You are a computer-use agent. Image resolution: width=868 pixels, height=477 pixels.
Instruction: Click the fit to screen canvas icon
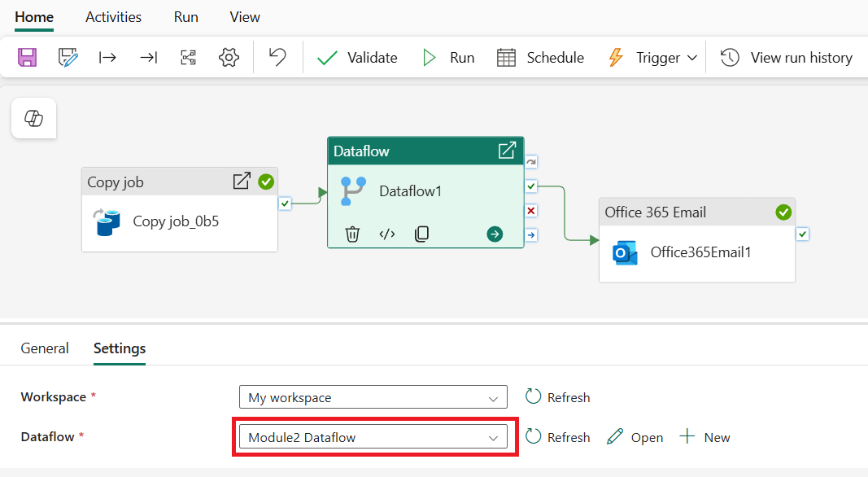[188, 58]
